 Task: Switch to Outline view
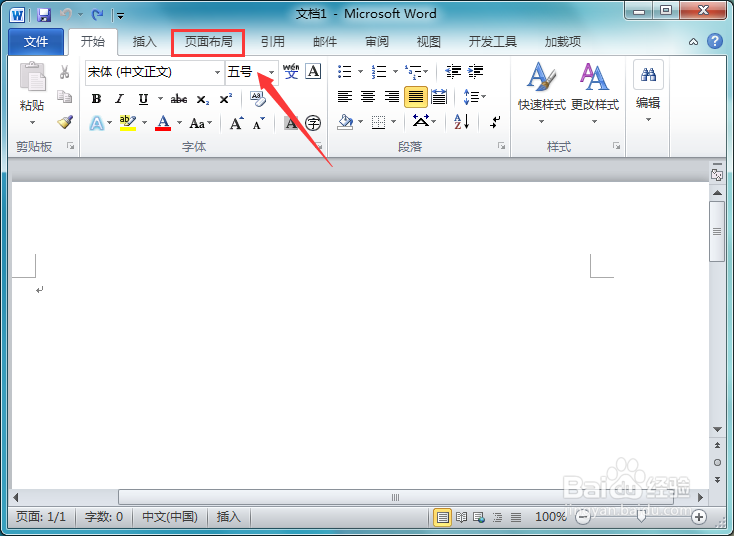point(497,517)
